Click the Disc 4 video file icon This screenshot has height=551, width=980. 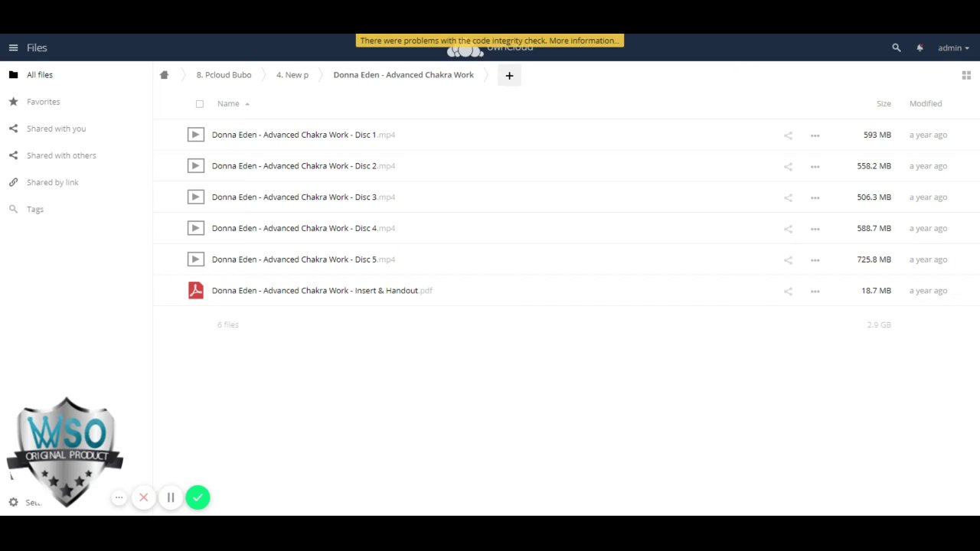pyautogui.click(x=196, y=228)
